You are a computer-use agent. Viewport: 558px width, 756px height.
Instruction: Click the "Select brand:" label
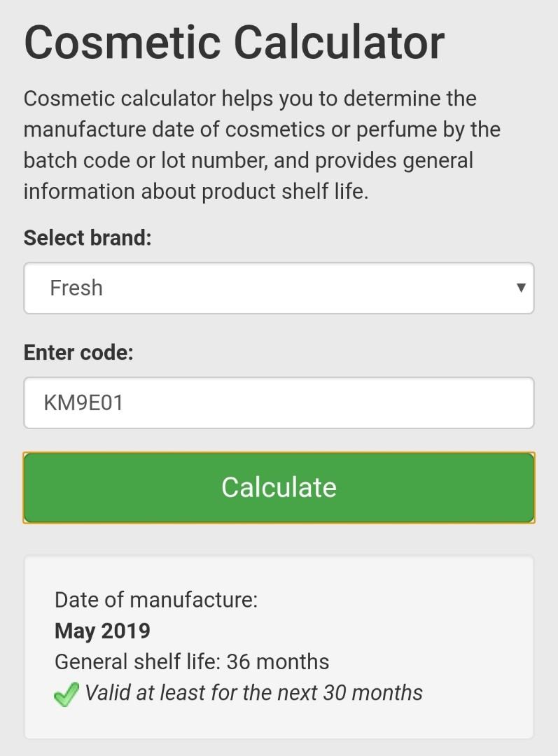click(88, 237)
